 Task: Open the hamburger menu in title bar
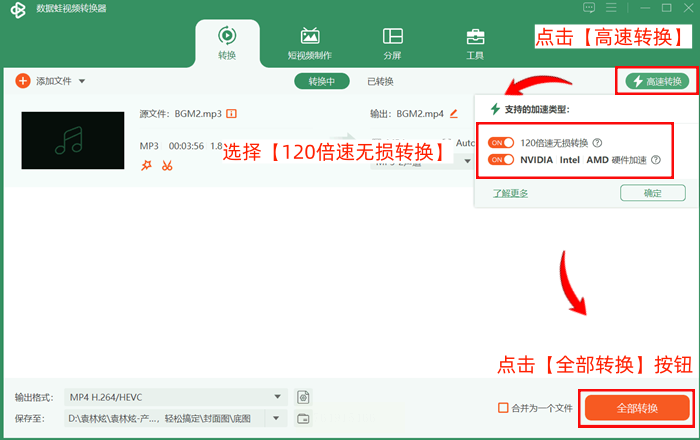pyautogui.click(x=611, y=8)
